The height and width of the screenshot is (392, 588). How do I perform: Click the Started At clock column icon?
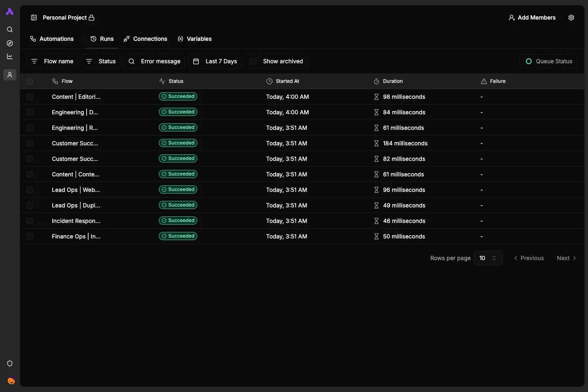269,81
